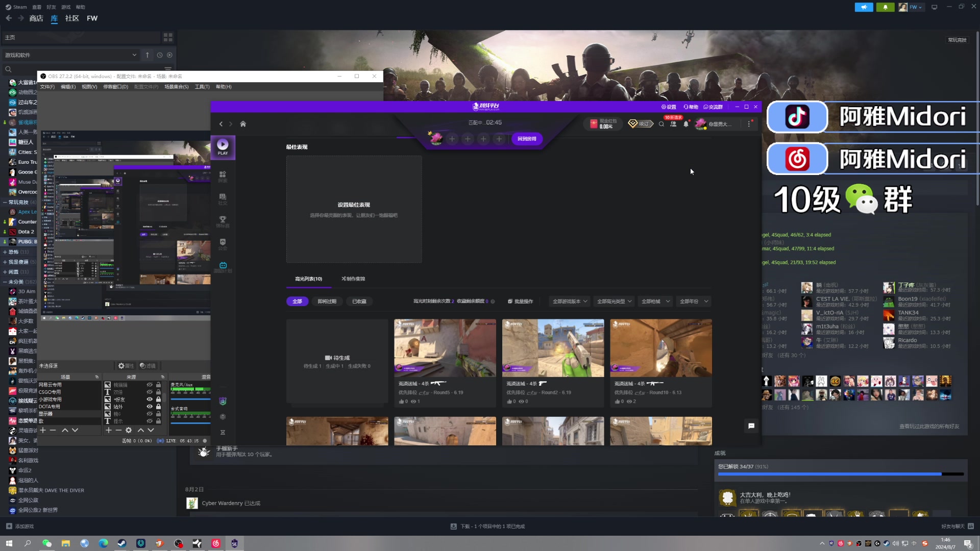Click the 续订 diamond membership badge
Viewport: 980px width, 551px height.
(x=641, y=124)
